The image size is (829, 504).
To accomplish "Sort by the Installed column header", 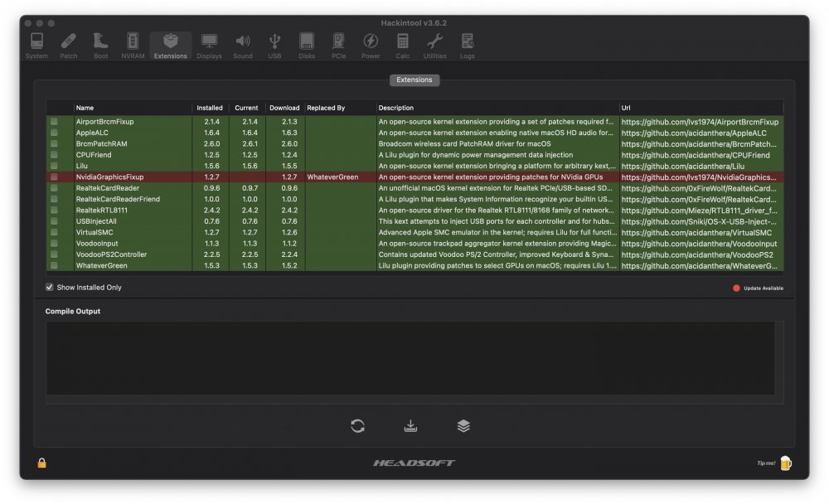I will point(210,108).
